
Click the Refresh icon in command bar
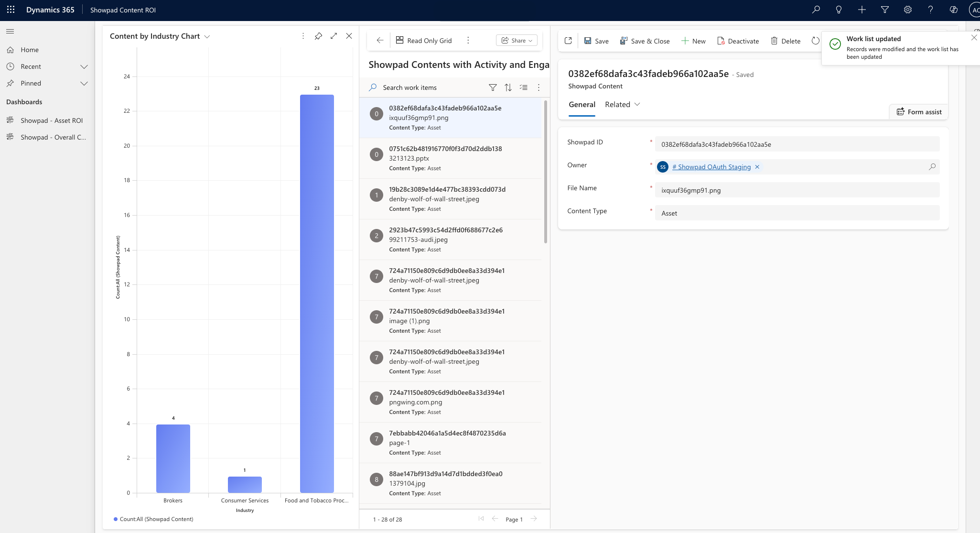coord(815,41)
